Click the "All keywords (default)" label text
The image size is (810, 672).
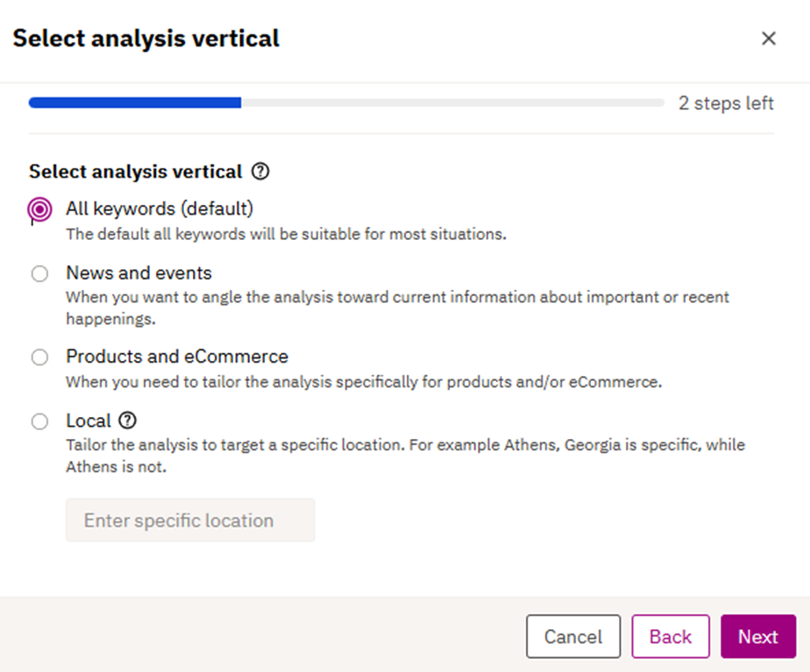click(x=160, y=209)
